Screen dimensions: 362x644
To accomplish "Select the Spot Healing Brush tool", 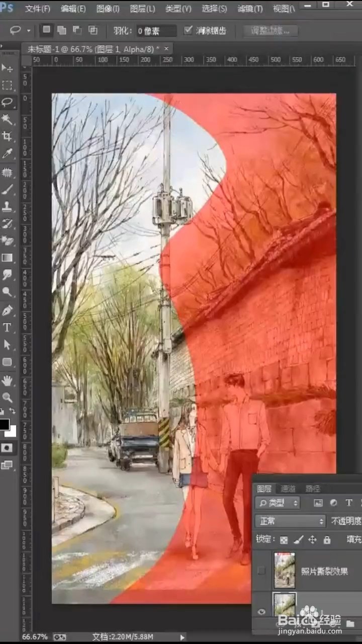I will (x=7, y=173).
